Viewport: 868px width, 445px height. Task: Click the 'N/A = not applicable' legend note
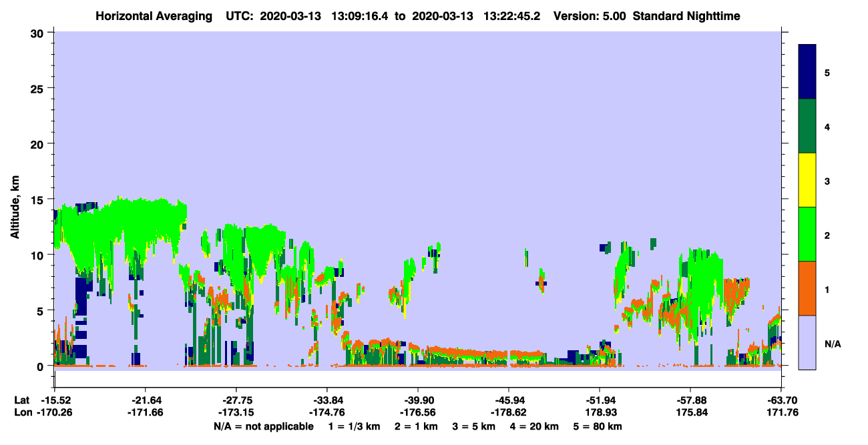(x=263, y=426)
